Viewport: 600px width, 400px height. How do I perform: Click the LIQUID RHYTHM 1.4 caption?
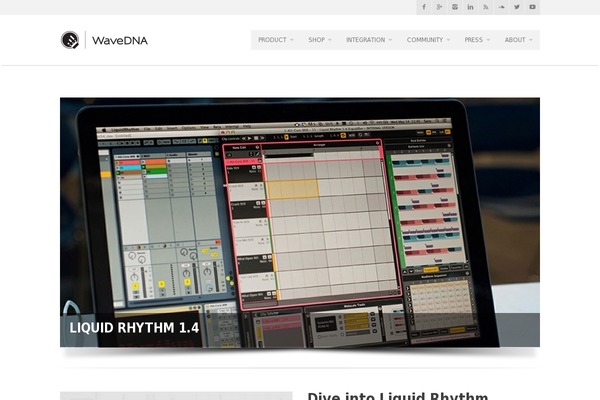point(134,328)
